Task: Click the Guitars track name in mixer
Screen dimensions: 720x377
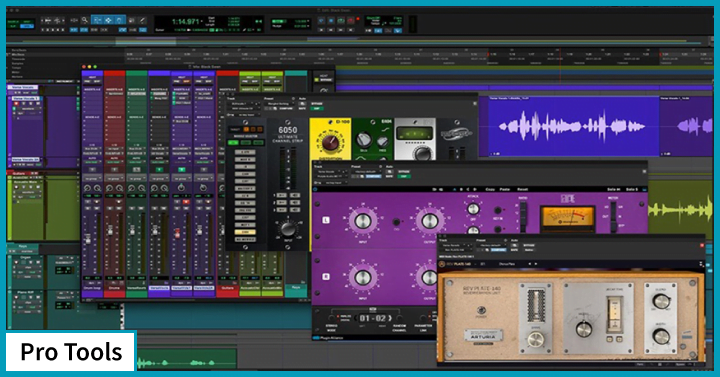Action: [x=227, y=288]
